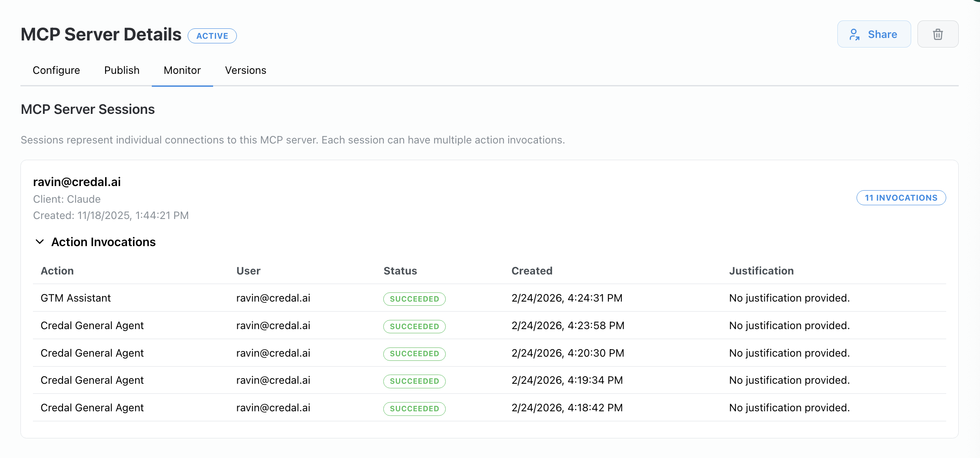Click the Share button label
Screen dimensions: 980x458
(x=882, y=35)
